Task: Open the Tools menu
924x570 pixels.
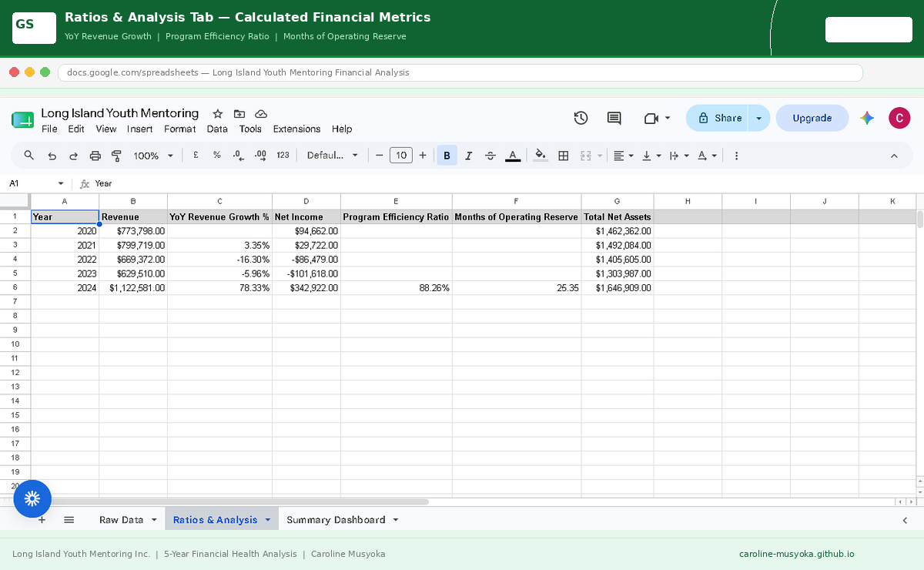Action: tap(250, 129)
